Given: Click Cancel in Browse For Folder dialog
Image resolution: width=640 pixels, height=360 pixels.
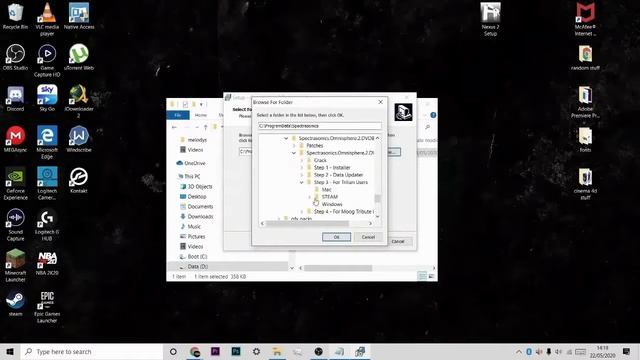Looking at the screenshot, I should click(x=368, y=237).
